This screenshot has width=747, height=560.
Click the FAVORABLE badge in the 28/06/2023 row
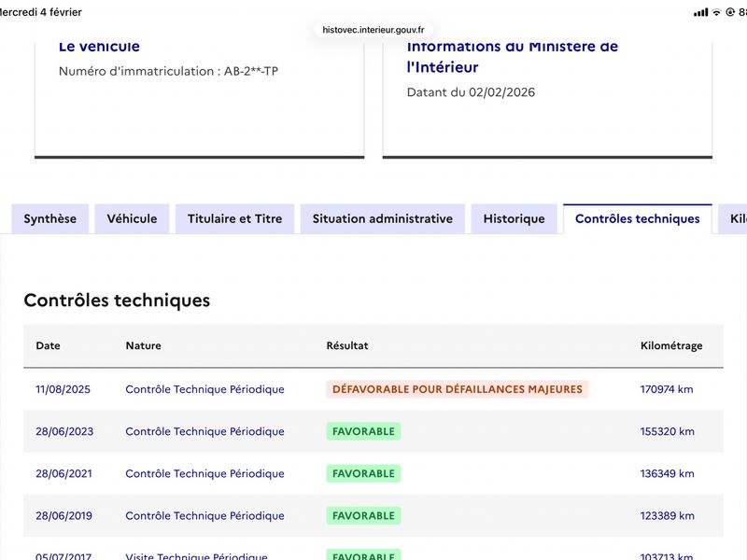click(x=363, y=431)
